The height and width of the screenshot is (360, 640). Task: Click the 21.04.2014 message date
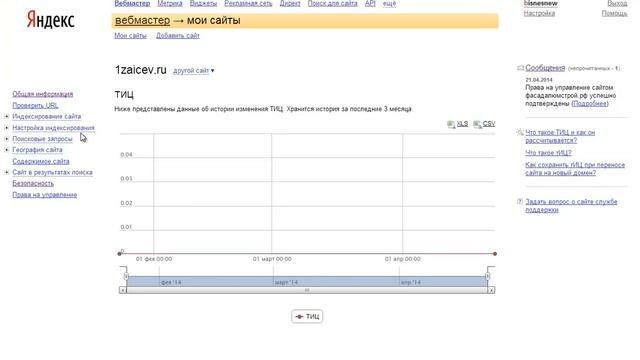[x=539, y=80]
